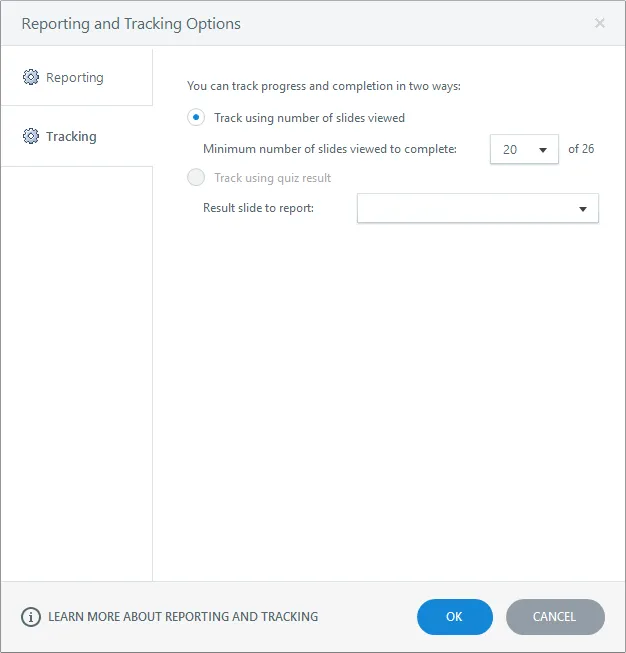Click the "Minimum number of slides viewed" label
Viewport: 626px width, 653px height.
tap(330, 149)
